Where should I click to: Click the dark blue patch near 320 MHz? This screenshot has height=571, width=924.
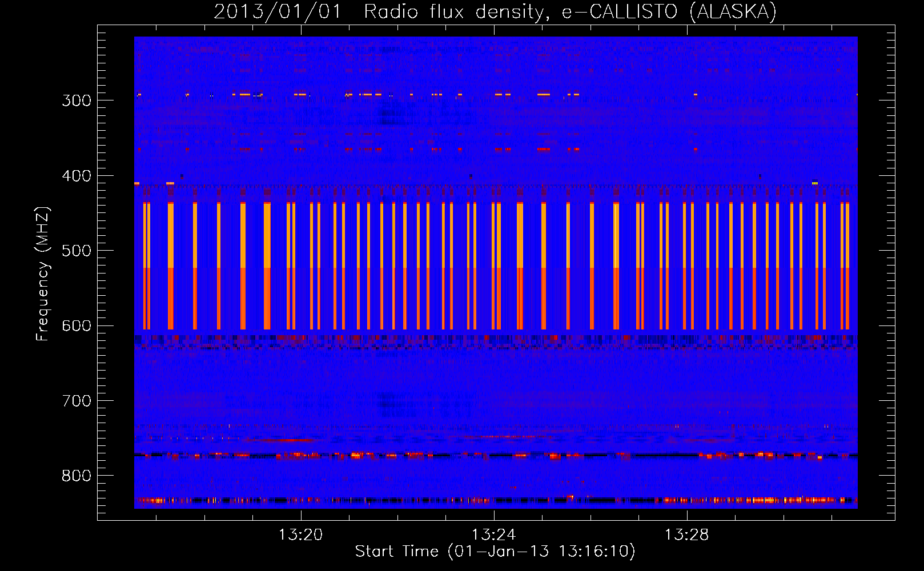(x=392, y=116)
